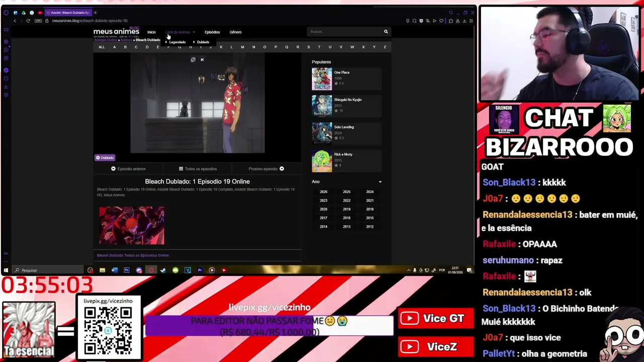644x362 pixels.
Task: Click the search magnifier icon on the site
Action: 386,32
